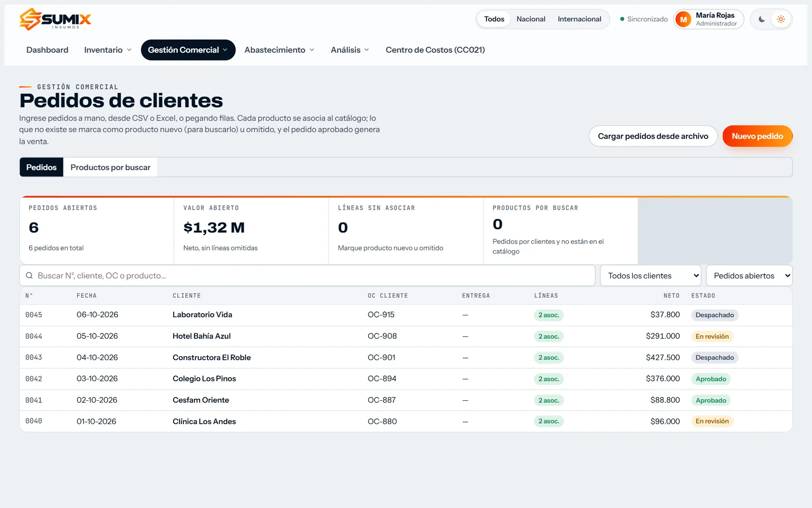Click OC-915 purchase order cell
The width and height of the screenshot is (812, 508).
[381, 315]
